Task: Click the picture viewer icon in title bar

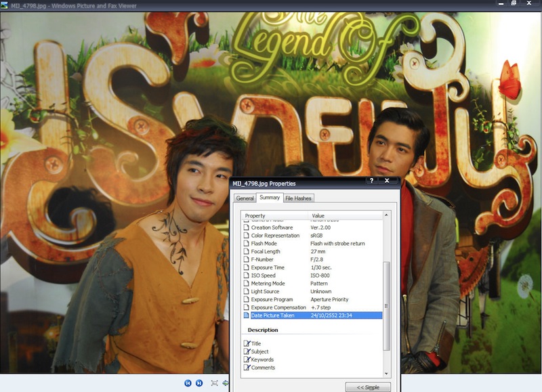Action: [x=4, y=5]
